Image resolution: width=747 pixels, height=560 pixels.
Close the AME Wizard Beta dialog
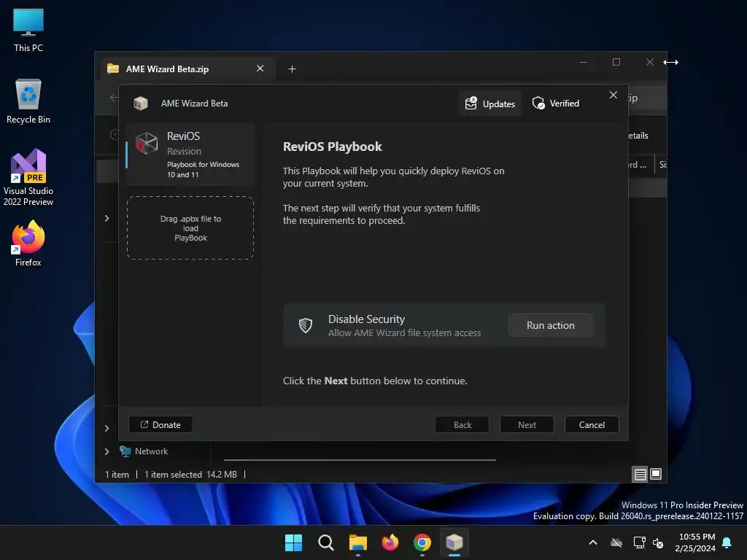613,96
